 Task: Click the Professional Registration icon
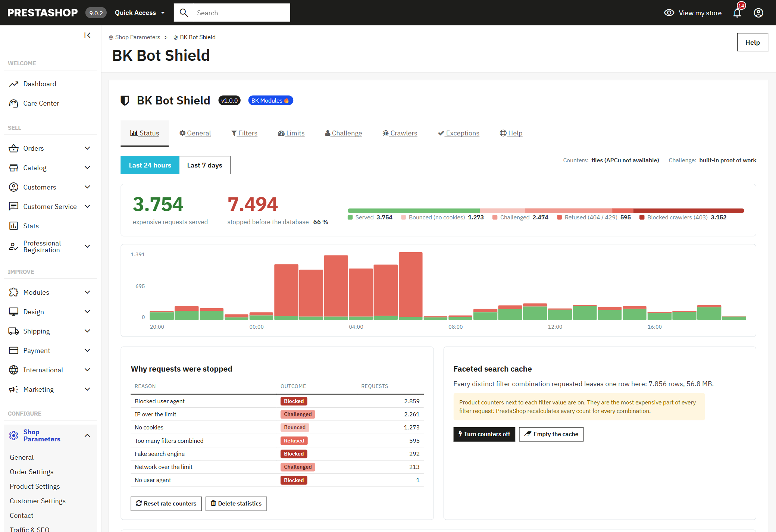(x=14, y=247)
